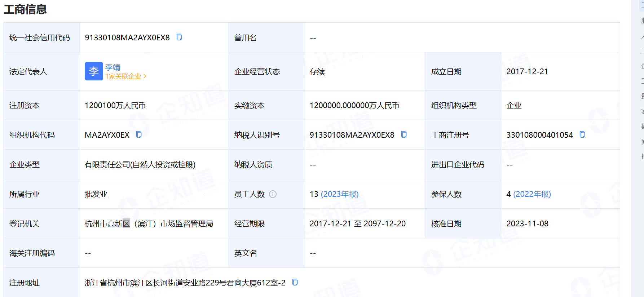Select paid-in capital 1200000.000000万人民币
Viewport: 644px width, 297px height.
click(354, 105)
